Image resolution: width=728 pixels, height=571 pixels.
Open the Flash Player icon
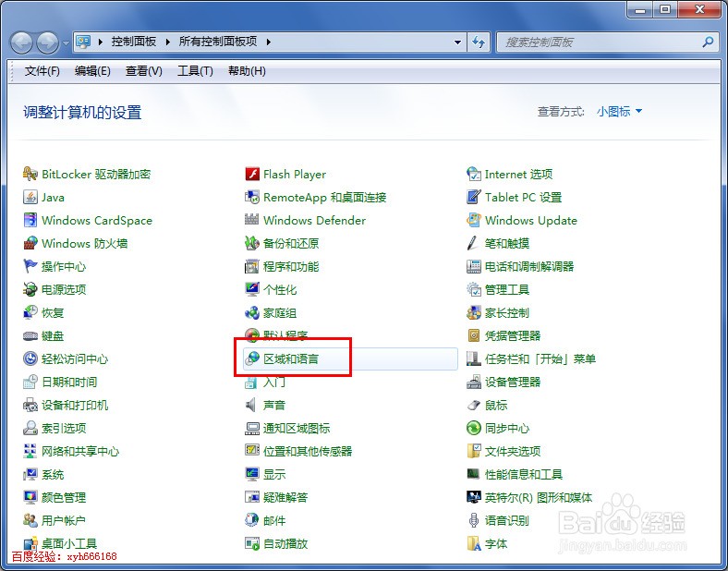point(252,174)
